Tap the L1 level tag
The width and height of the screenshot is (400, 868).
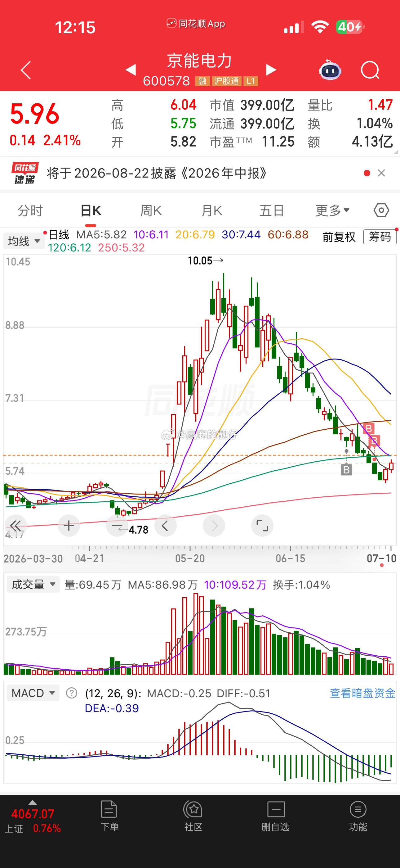(x=251, y=81)
